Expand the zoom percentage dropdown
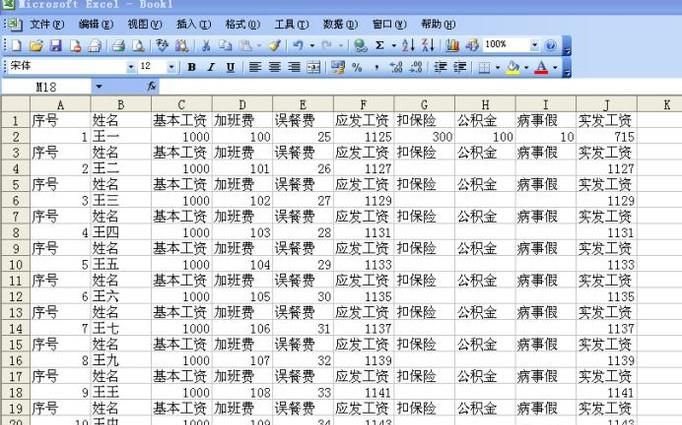The width and height of the screenshot is (682, 425). tap(534, 45)
